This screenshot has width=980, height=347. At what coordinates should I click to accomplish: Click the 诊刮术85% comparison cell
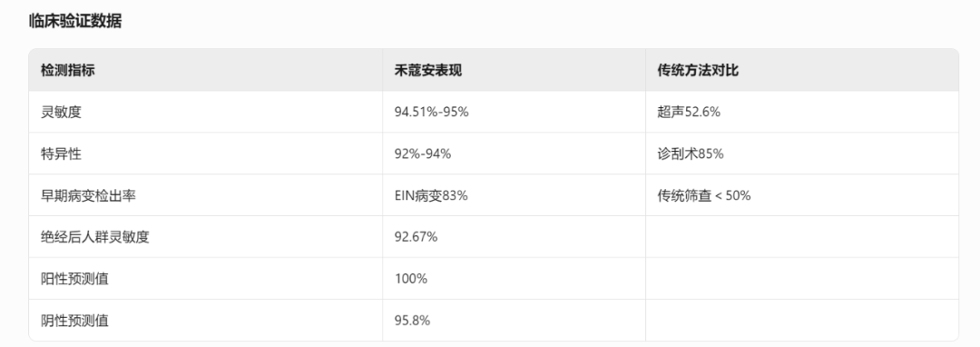click(x=690, y=154)
